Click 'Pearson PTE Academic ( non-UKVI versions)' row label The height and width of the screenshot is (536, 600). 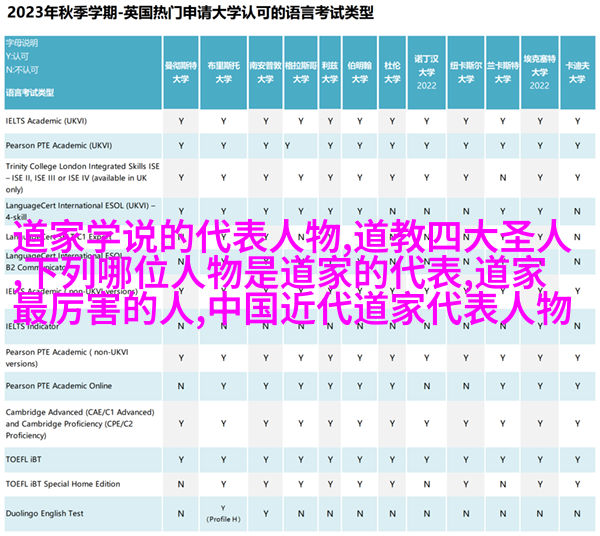click(x=67, y=358)
